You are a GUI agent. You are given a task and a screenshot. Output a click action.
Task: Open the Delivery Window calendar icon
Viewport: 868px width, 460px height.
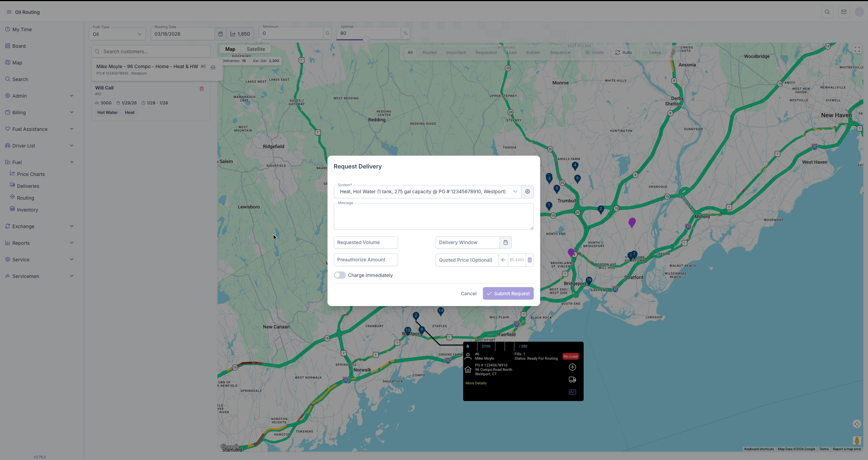[x=505, y=242]
